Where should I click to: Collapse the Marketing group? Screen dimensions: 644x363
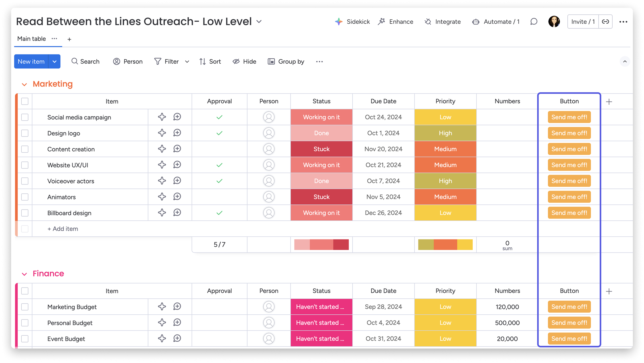point(25,84)
